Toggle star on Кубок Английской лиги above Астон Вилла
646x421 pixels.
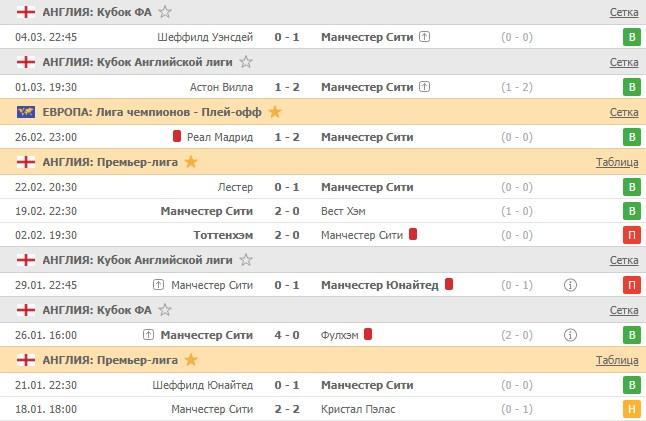[240, 62]
